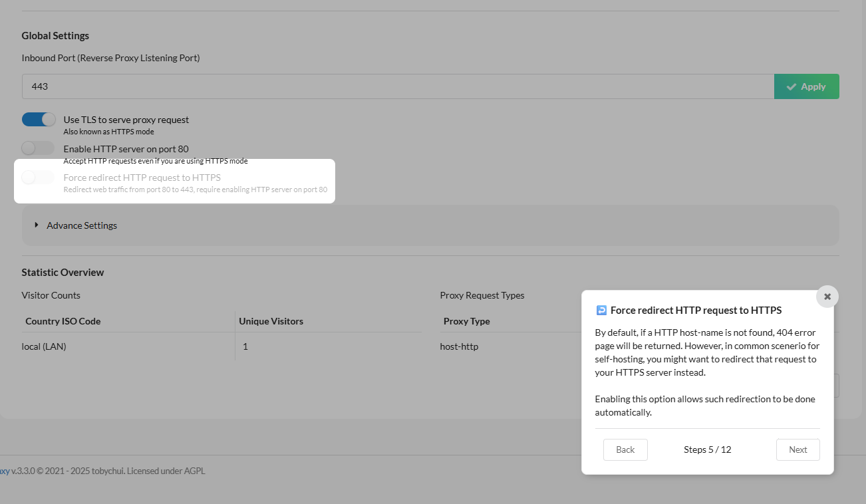Close the tour popup with X icon
This screenshot has height=504, width=866.
coord(827,297)
